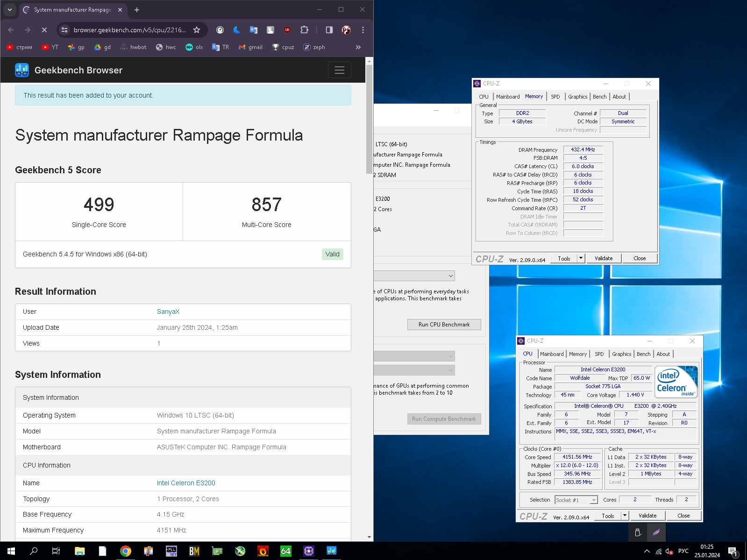Open the gmail bookmark
Image resolution: width=747 pixels, height=560 pixels.
[250, 47]
